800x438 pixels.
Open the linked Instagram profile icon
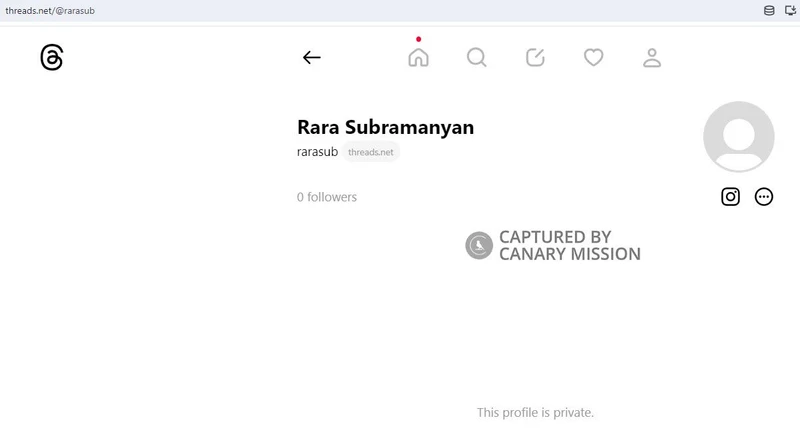coord(730,197)
